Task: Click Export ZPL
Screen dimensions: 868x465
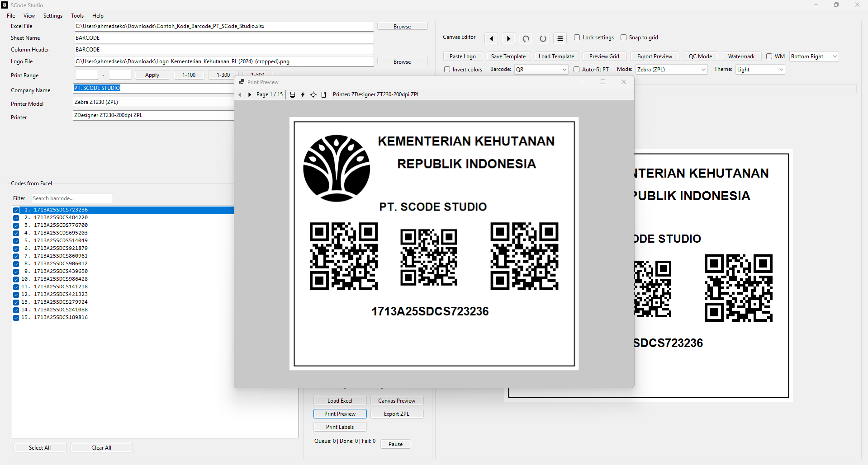Action: click(x=397, y=414)
